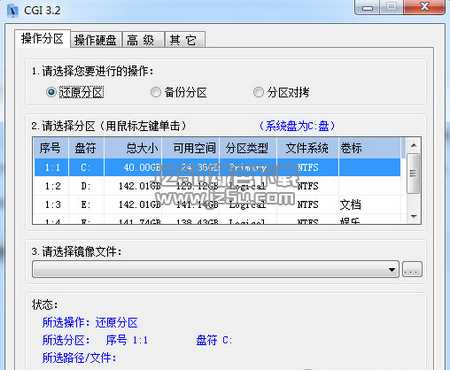Select the 还原分区 radio option
The height and width of the screenshot is (370, 450).
click(75, 92)
